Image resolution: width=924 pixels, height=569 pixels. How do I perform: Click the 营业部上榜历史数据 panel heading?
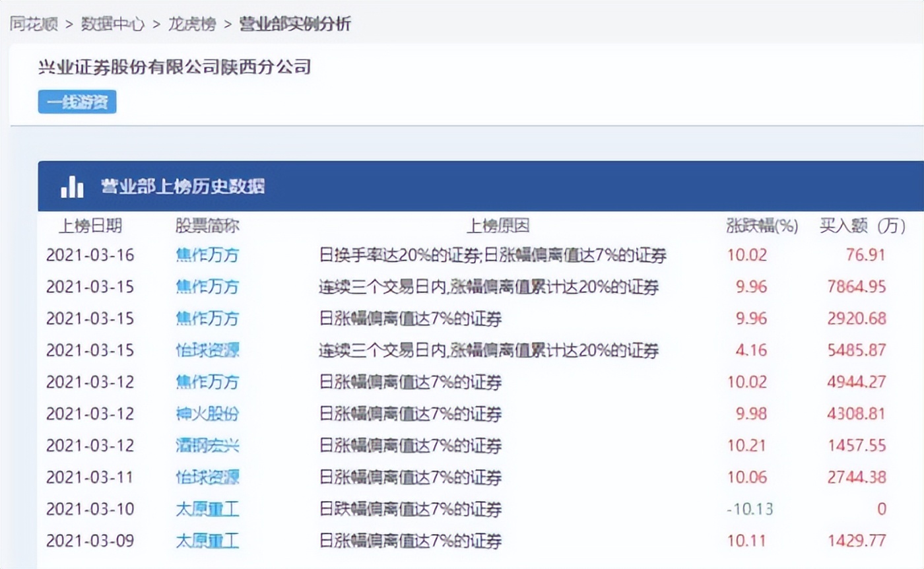183,187
